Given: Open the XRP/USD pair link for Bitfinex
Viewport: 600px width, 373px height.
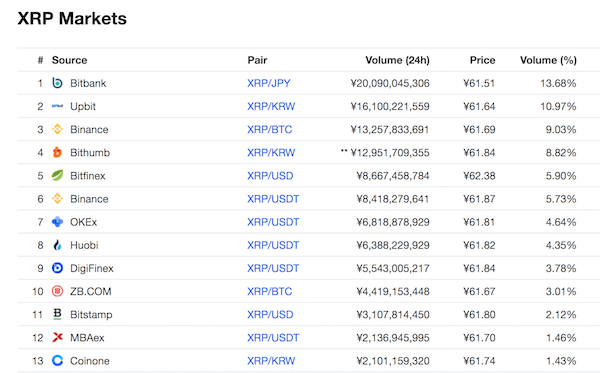Looking at the screenshot, I should tap(270, 176).
